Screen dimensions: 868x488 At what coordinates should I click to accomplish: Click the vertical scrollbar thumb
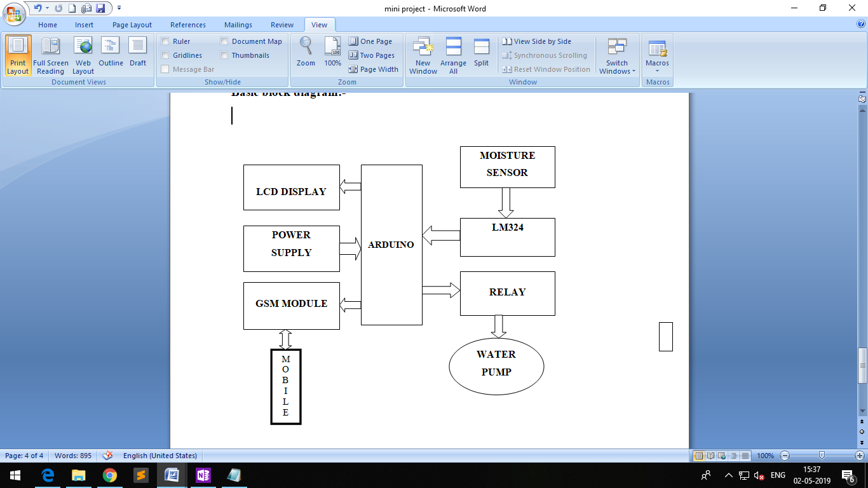coord(862,366)
